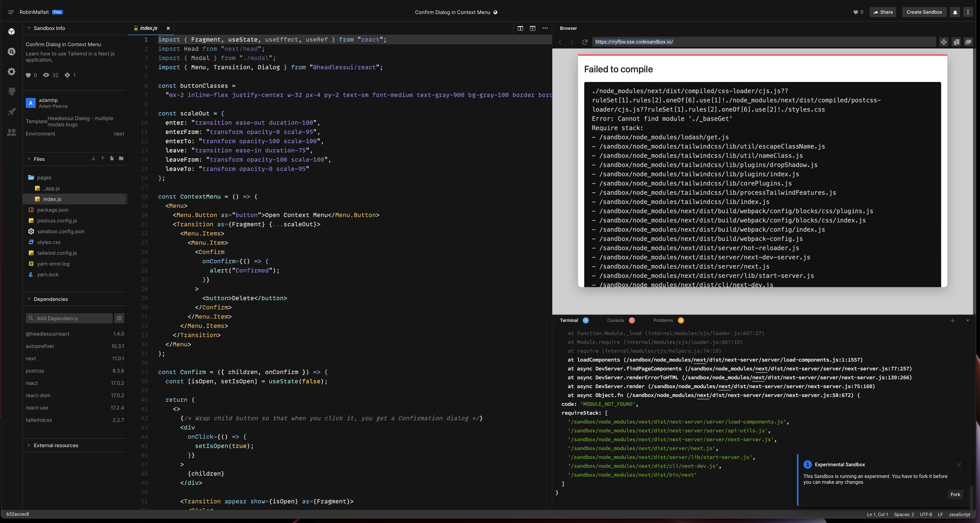This screenshot has width=980, height=523.
Task: Click the preview URL address field
Action: pos(763,42)
